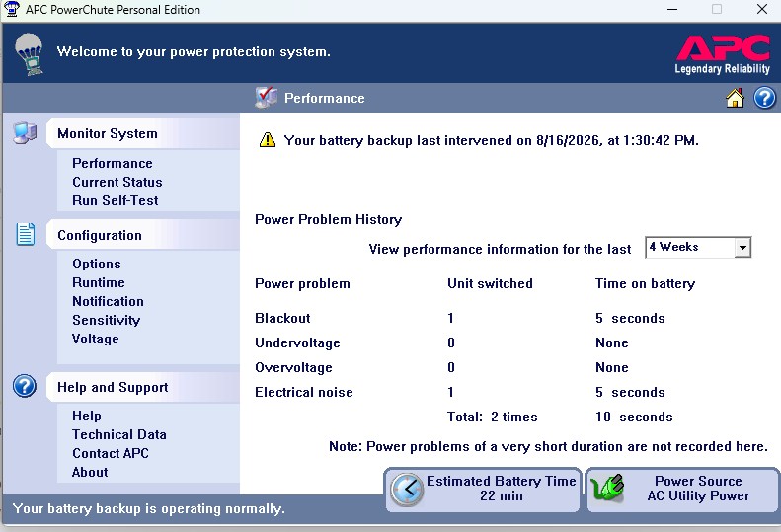Image resolution: width=781 pixels, height=532 pixels.
Task: Click the Configuration document icon
Action: [26, 235]
